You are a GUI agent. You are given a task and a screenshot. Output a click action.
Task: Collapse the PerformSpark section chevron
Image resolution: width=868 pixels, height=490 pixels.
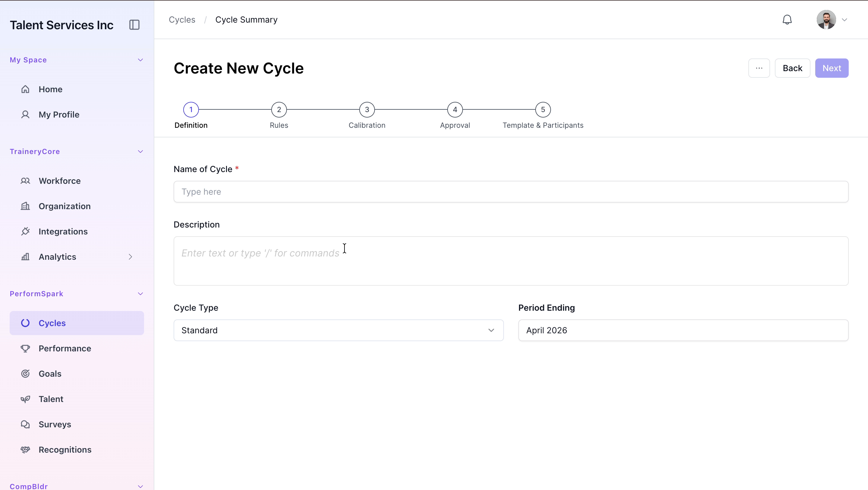(x=140, y=294)
